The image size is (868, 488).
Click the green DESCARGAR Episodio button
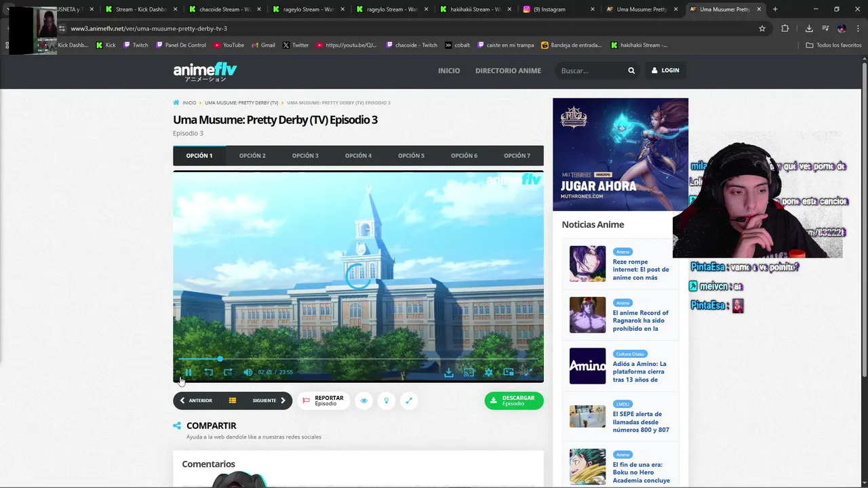pyautogui.click(x=514, y=401)
